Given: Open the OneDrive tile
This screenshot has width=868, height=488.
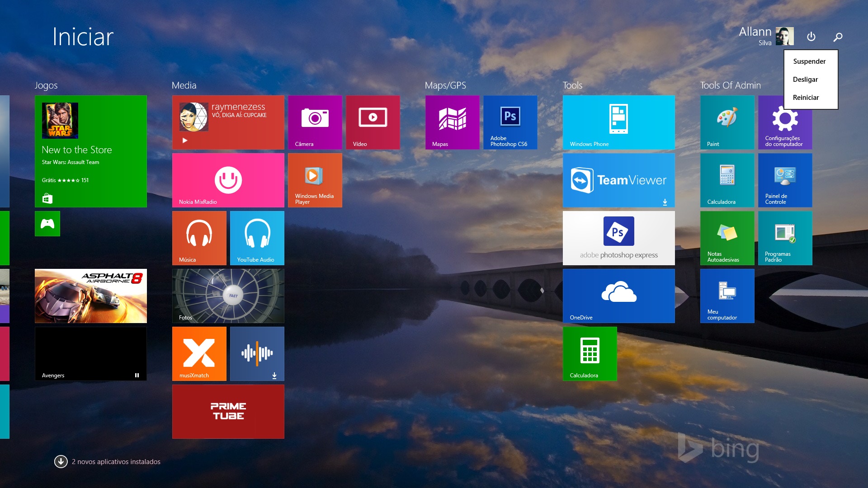Looking at the screenshot, I should click(x=618, y=296).
